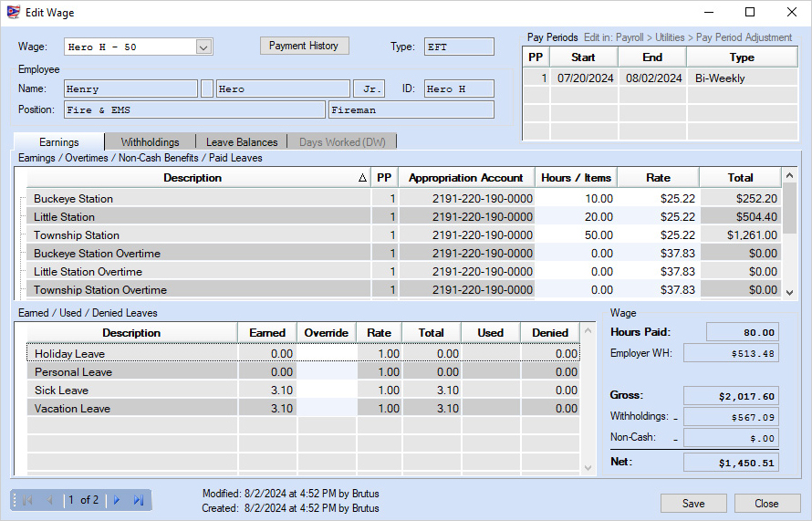The height and width of the screenshot is (521, 812).
Task: Save the wage changes
Action: 693,504
